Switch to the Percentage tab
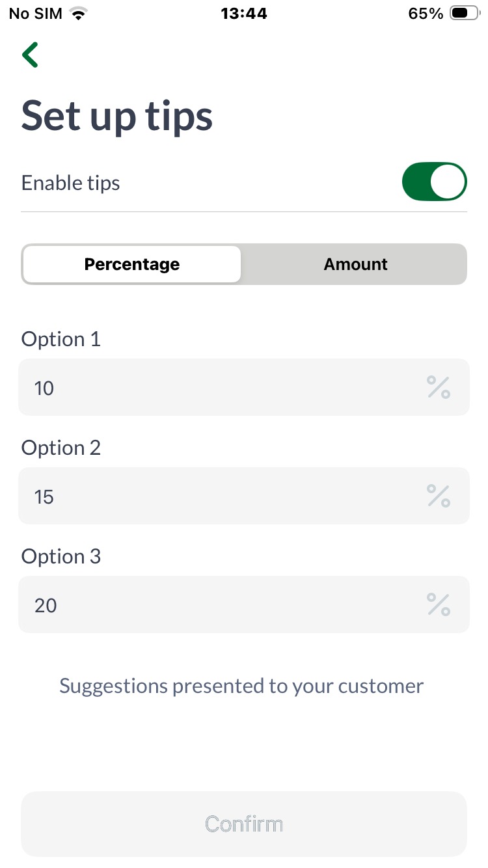The image size is (488, 868). tap(132, 264)
